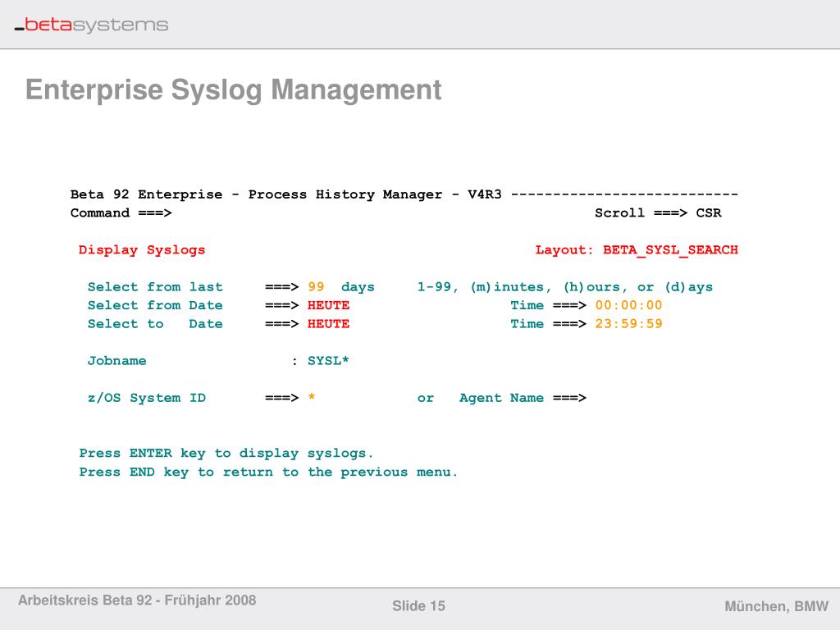Click the z/OS System ID asterisk field
Image resolution: width=840 pixels, height=630 pixels.
[311, 398]
